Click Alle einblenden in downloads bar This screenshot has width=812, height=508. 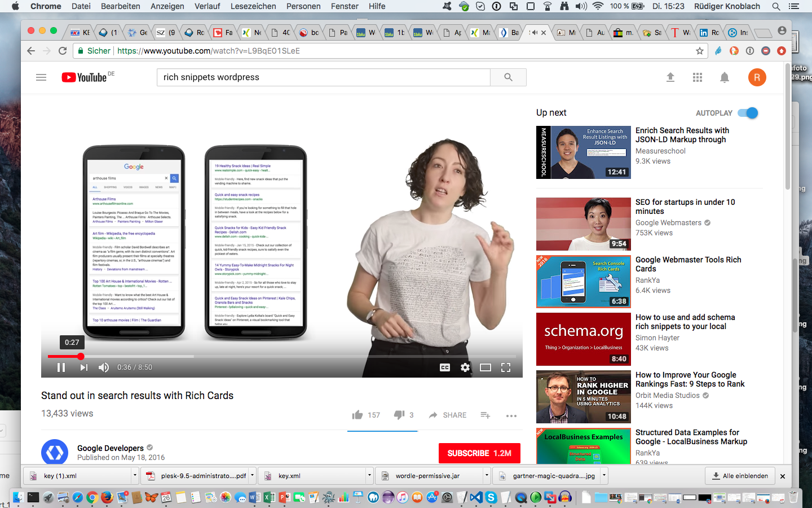[740, 476]
